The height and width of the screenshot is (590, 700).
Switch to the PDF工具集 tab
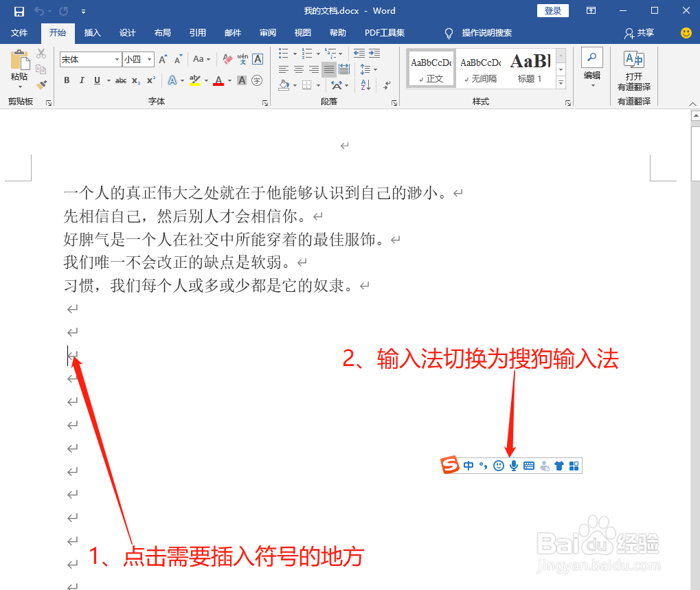[385, 32]
